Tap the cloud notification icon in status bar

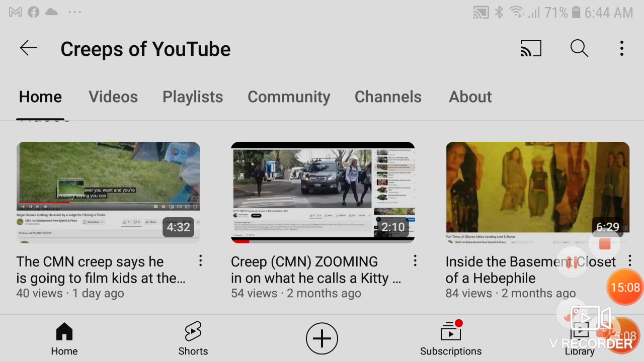(x=51, y=12)
